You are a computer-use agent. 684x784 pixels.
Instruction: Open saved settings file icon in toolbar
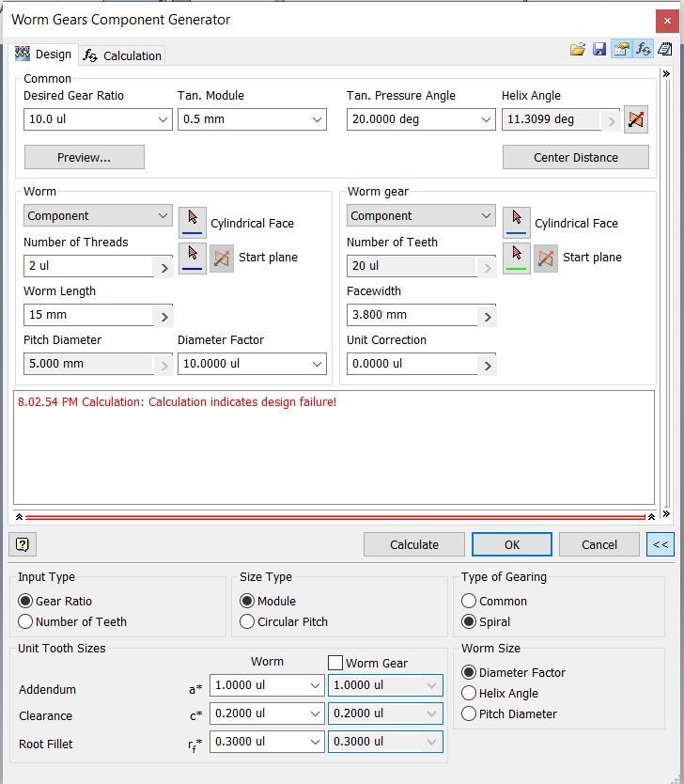[x=578, y=49]
